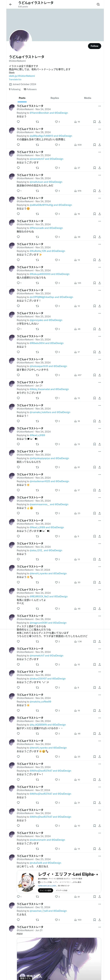The height and width of the screenshot is (980, 110).
Task: Share the post replying to @maltutuxn
Action: point(99,191)
